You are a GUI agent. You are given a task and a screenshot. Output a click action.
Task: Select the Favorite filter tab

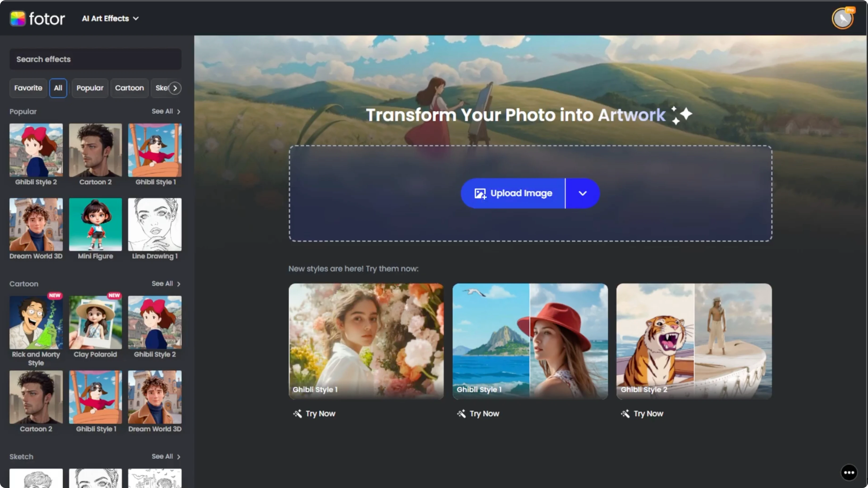tap(28, 88)
